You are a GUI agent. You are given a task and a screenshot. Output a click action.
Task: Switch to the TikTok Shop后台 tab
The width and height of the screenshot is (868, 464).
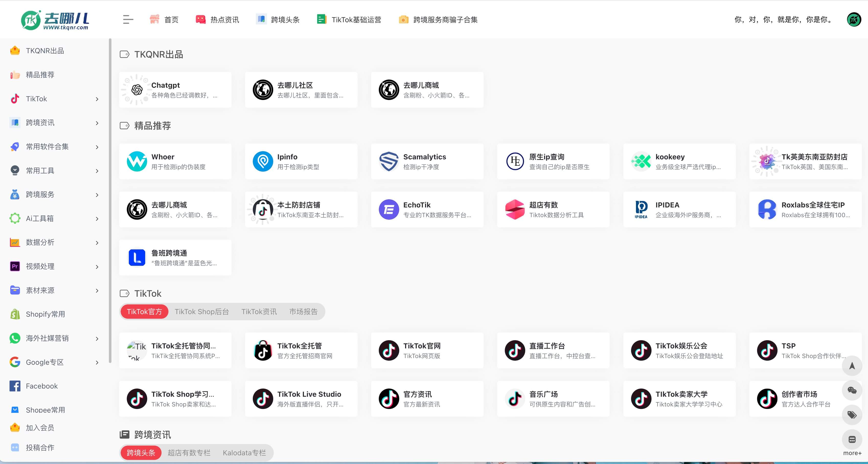[x=201, y=312]
